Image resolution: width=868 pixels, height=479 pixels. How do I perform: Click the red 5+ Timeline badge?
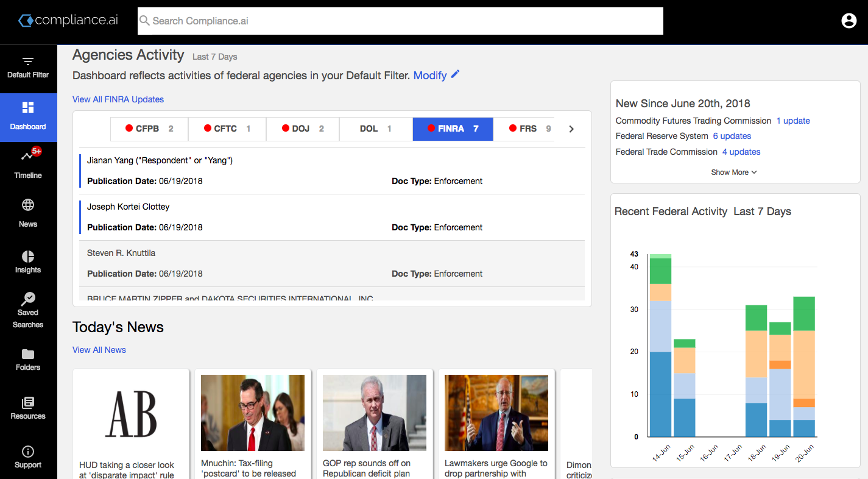(37, 151)
